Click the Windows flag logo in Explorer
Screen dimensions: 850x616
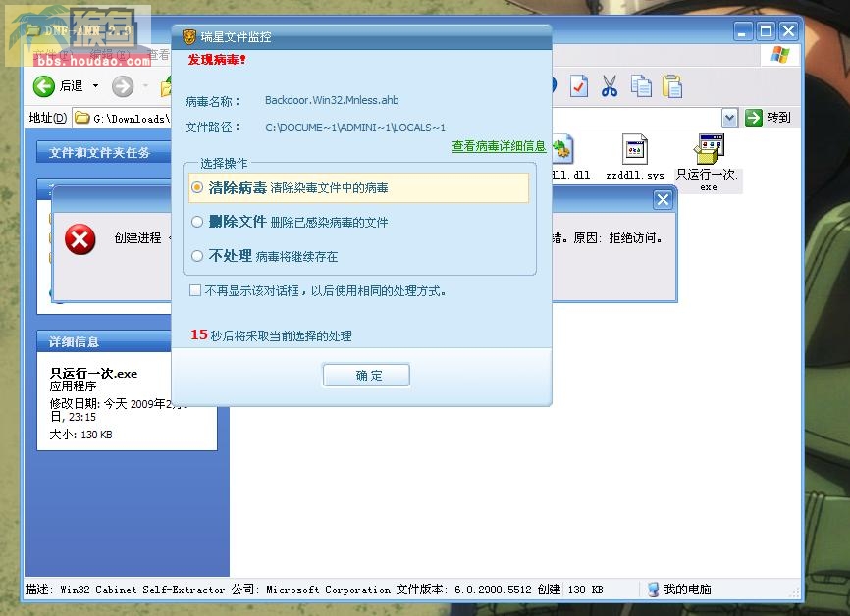click(x=780, y=54)
